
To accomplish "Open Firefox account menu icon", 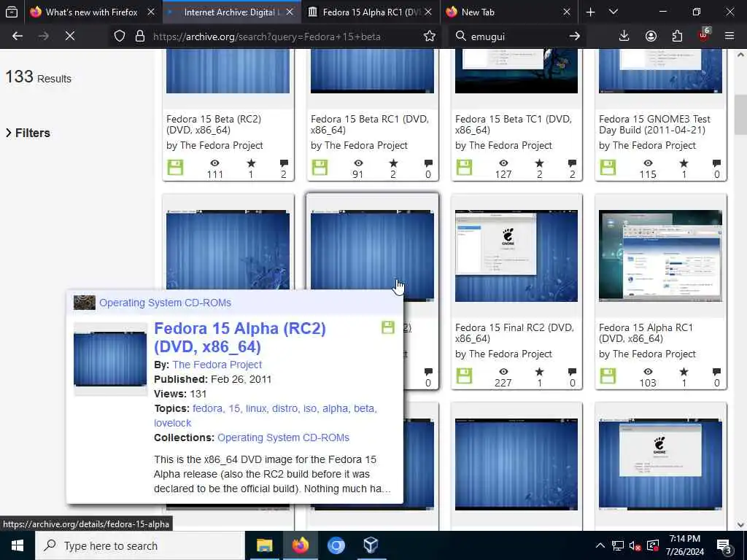I will click(x=651, y=36).
